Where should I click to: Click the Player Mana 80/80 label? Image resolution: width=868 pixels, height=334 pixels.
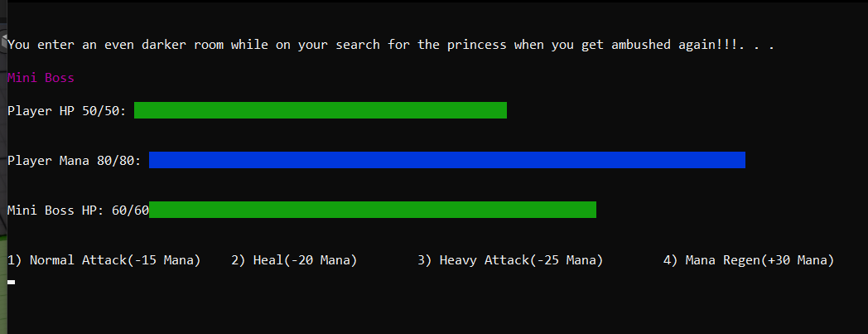tap(75, 161)
